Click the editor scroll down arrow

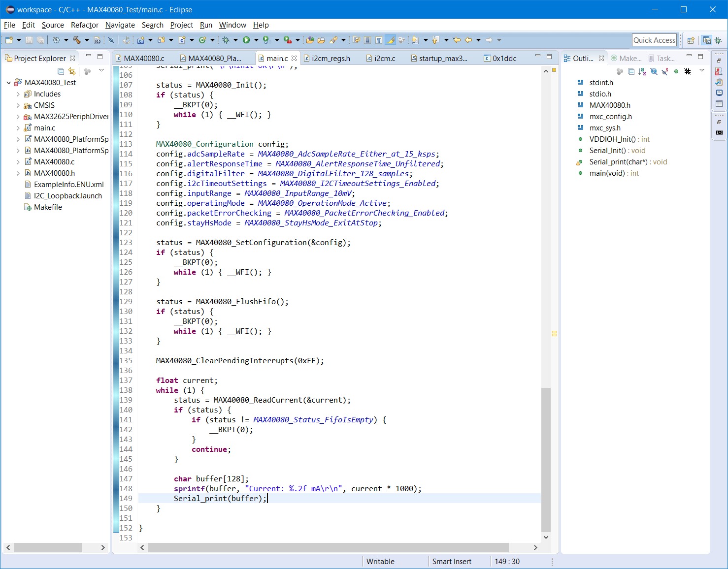coord(546,537)
